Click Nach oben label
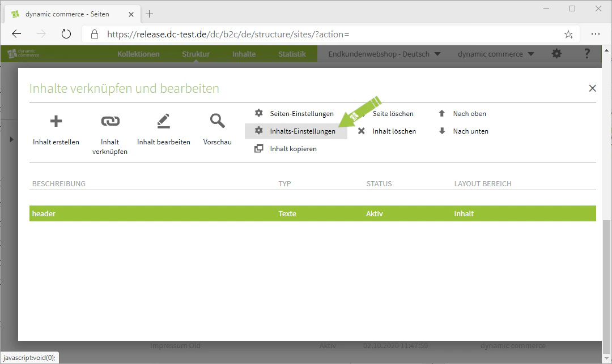 [470, 114]
